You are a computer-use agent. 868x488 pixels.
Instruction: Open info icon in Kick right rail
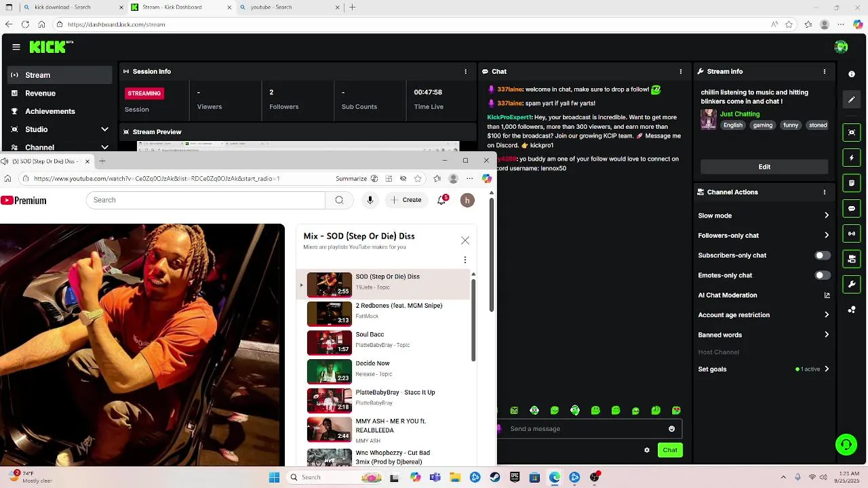pyautogui.click(x=852, y=74)
